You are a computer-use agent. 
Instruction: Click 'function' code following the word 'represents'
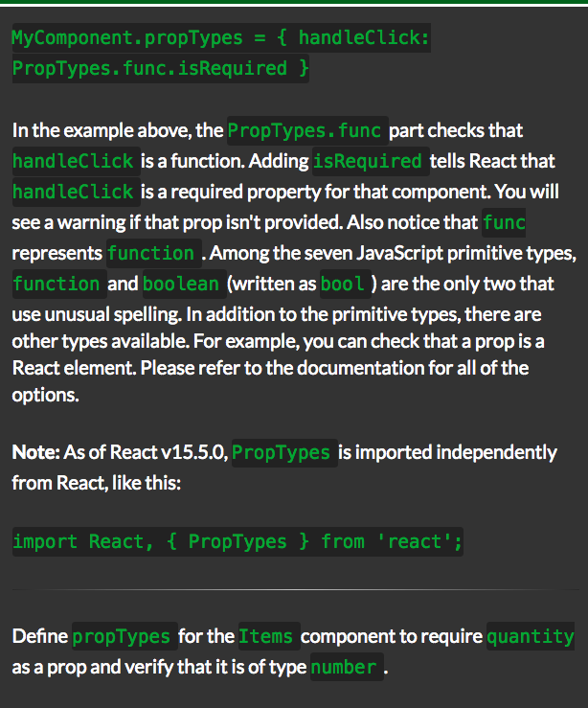pyautogui.click(x=154, y=253)
